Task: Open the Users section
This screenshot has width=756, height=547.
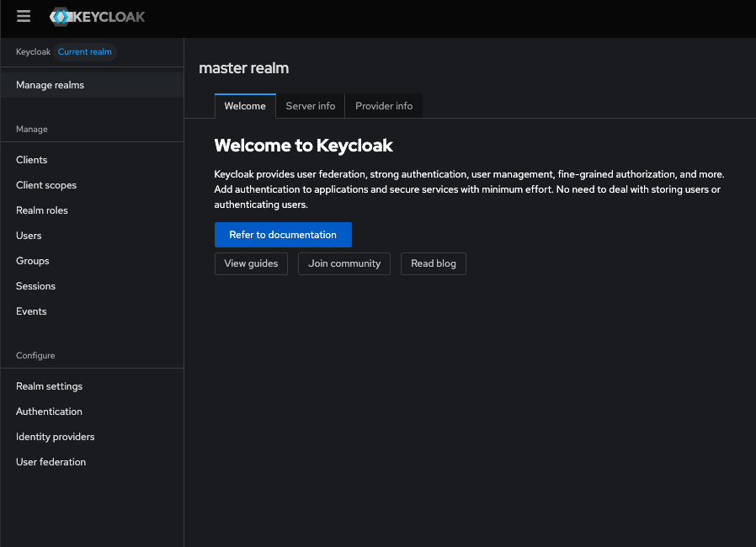Action: pyautogui.click(x=28, y=235)
